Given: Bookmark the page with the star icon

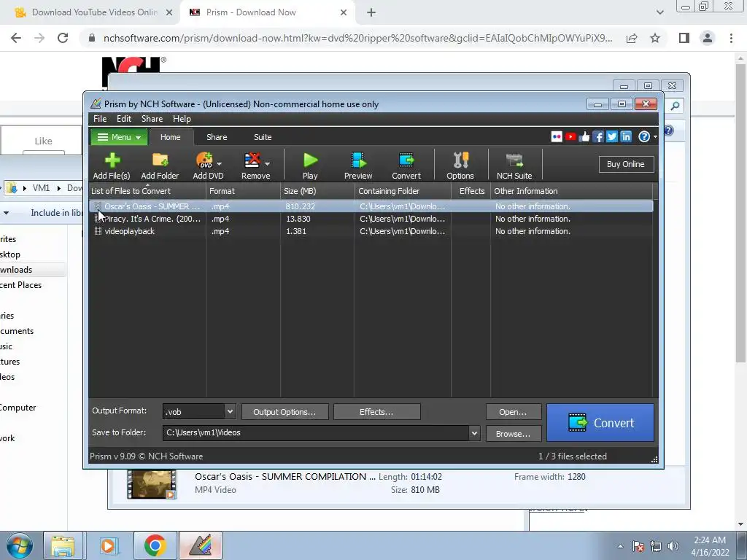Looking at the screenshot, I should pyautogui.click(x=655, y=38).
